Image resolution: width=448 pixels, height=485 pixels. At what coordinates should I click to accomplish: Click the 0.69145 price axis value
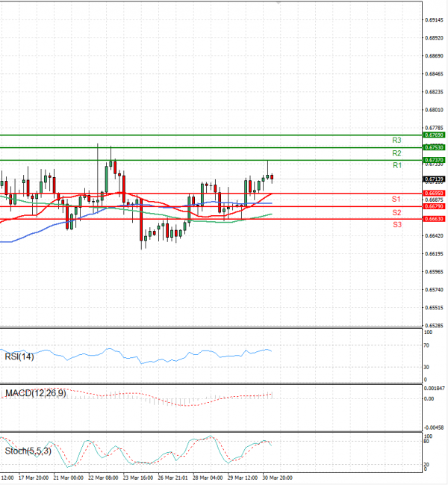pyautogui.click(x=434, y=19)
